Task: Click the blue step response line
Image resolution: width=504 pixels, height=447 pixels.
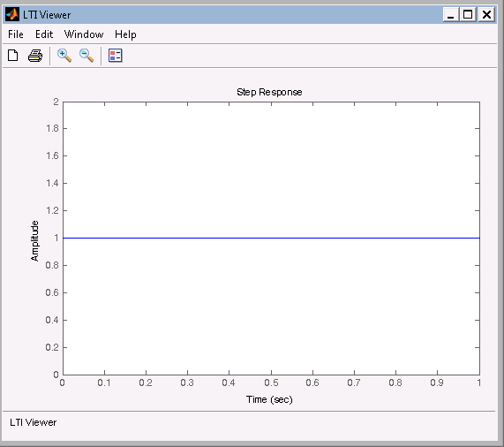Action: [x=271, y=238]
